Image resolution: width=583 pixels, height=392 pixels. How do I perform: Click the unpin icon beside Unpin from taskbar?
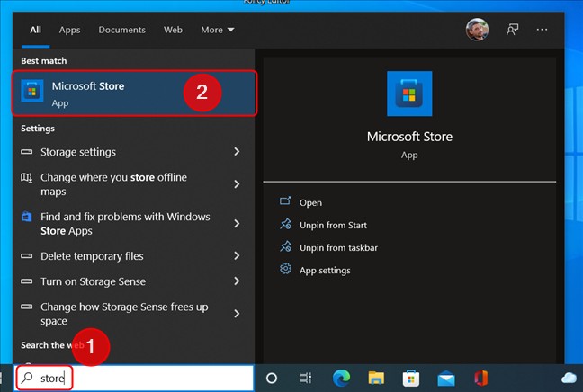pyautogui.click(x=285, y=246)
